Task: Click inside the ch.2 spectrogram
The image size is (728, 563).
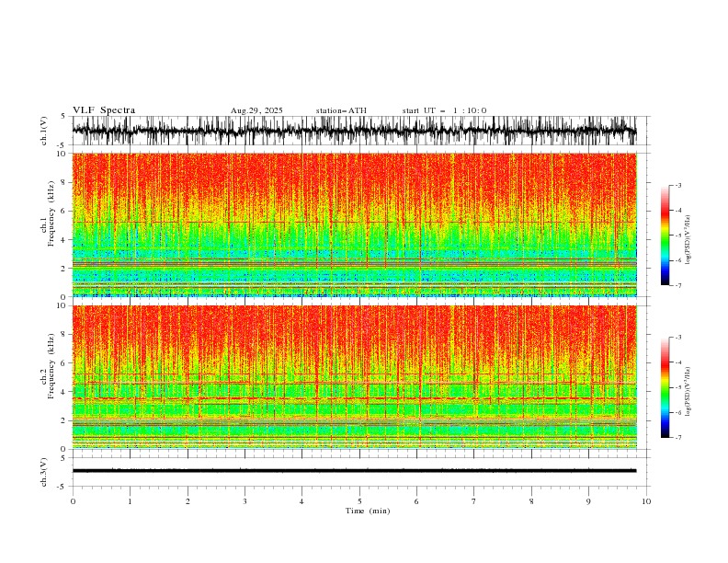Action: coord(355,377)
